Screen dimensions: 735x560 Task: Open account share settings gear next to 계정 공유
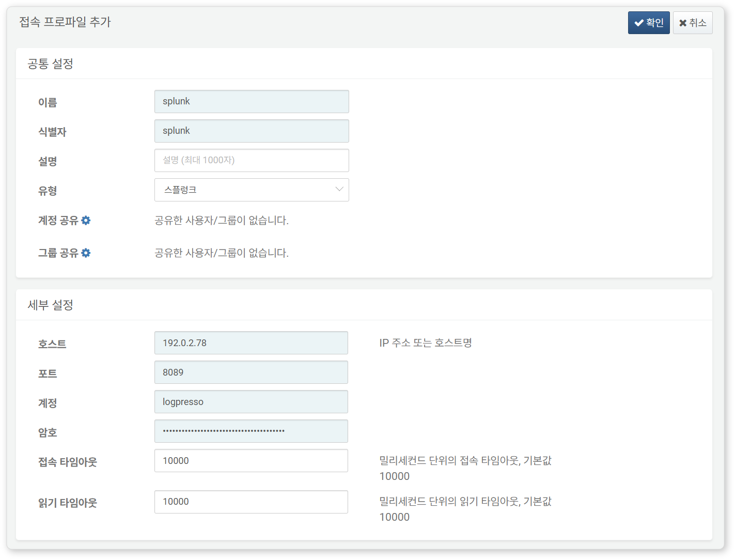click(x=86, y=221)
